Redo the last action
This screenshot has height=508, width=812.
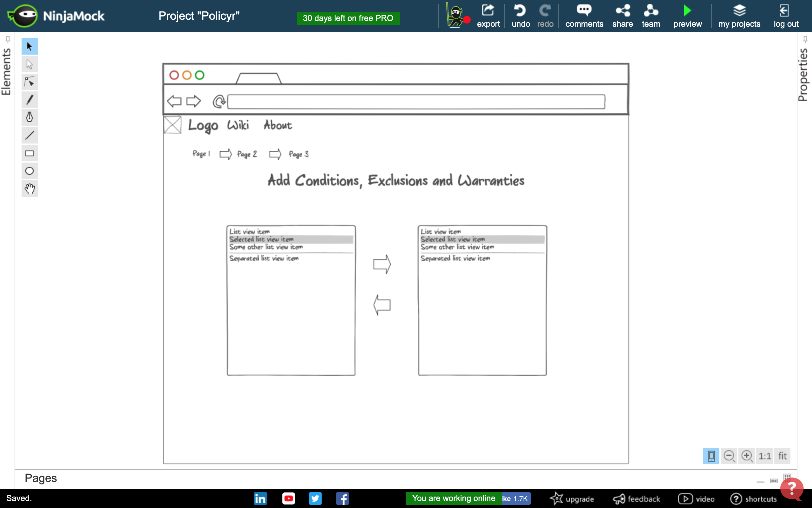(545, 16)
